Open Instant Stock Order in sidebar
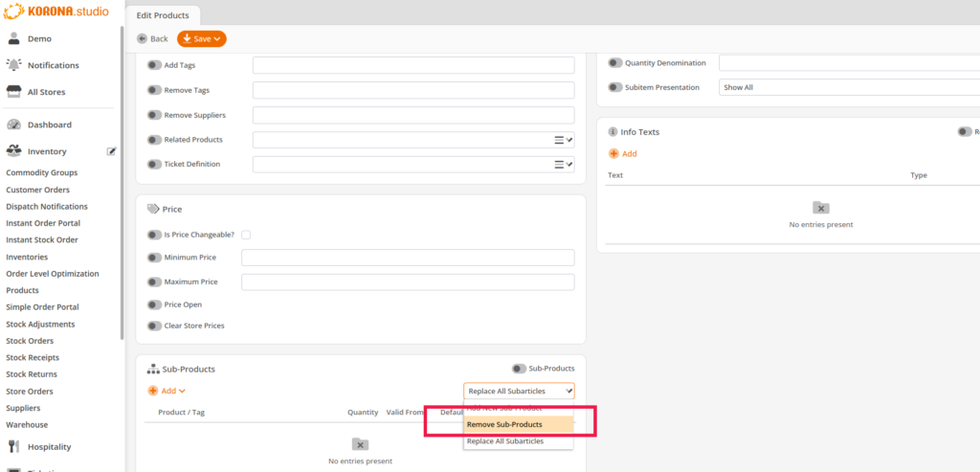Image resolution: width=980 pixels, height=472 pixels. click(42, 240)
